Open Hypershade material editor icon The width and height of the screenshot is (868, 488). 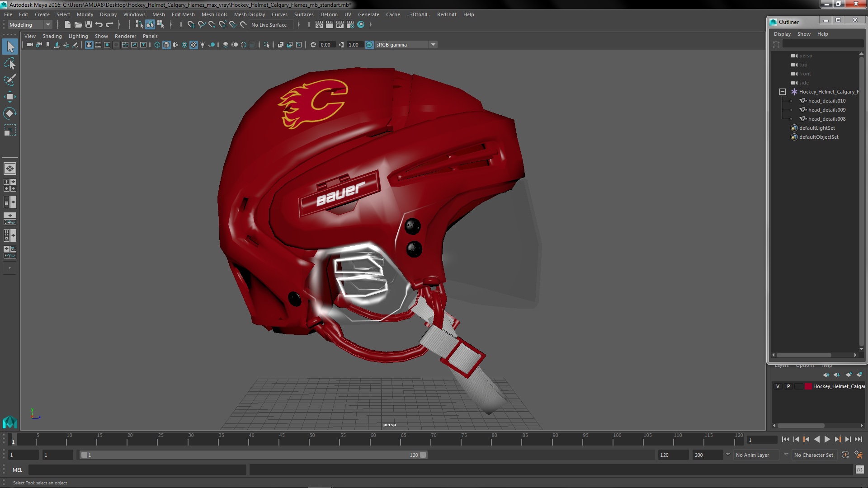click(x=361, y=25)
